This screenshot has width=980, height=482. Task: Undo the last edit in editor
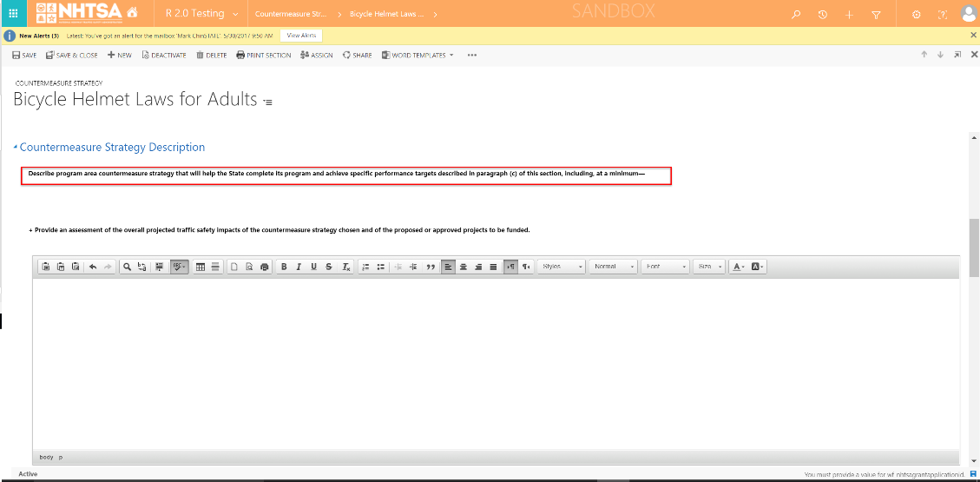coord(93,267)
